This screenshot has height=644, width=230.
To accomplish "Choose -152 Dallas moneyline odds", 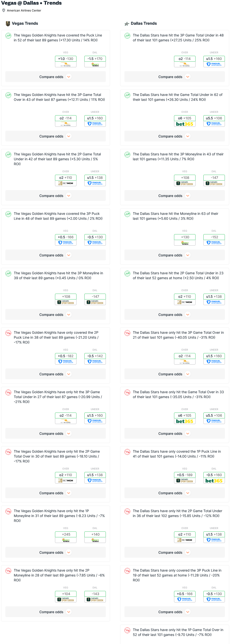I will coord(214,237).
